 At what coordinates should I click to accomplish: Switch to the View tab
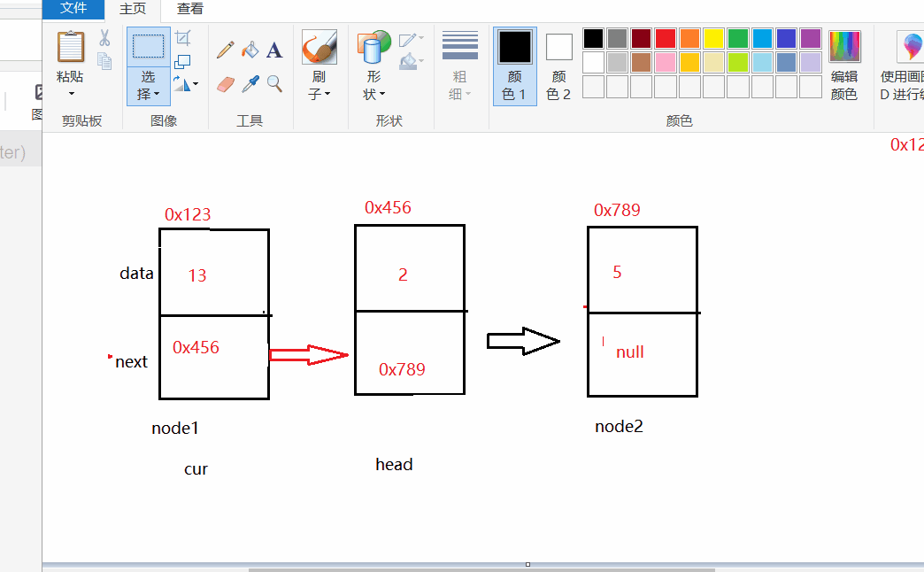[x=189, y=9]
